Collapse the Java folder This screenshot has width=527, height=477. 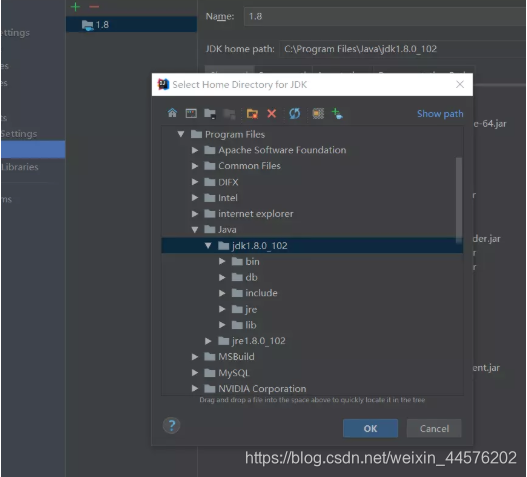195,230
